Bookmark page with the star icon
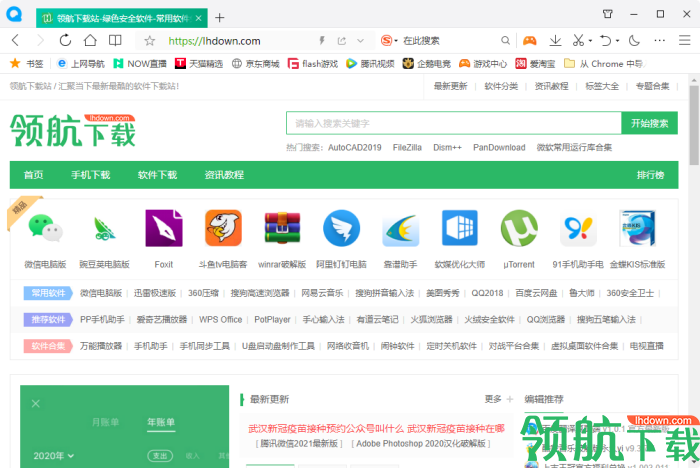Screen dimensions: 700x468 [x=150, y=41]
